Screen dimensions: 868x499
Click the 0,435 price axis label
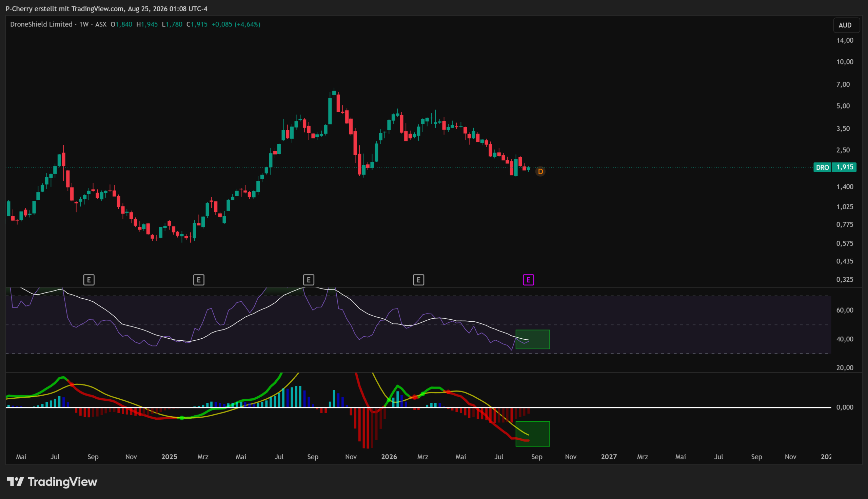pyautogui.click(x=845, y=261)
